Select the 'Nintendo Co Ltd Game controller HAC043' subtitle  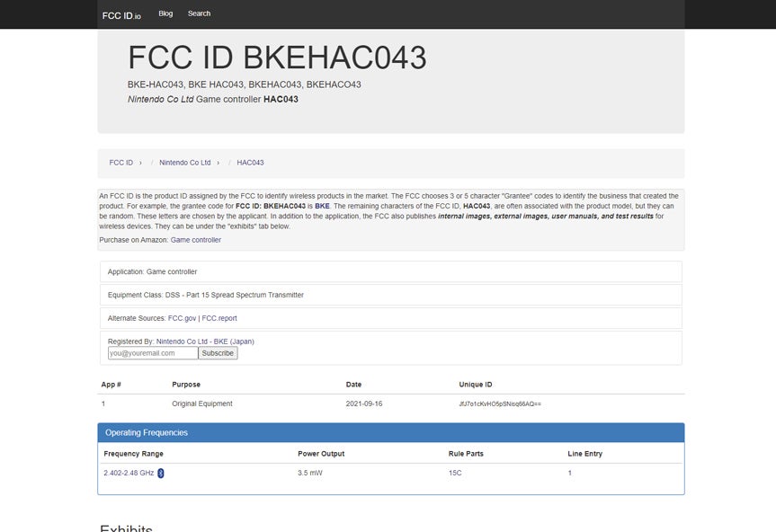click(213, 100)
